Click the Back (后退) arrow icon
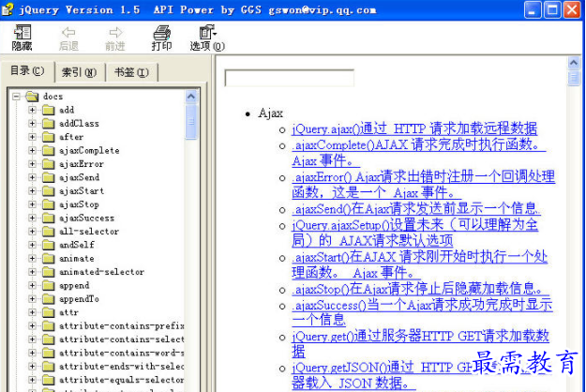586x392 pixels. click(x=68, y=33)
